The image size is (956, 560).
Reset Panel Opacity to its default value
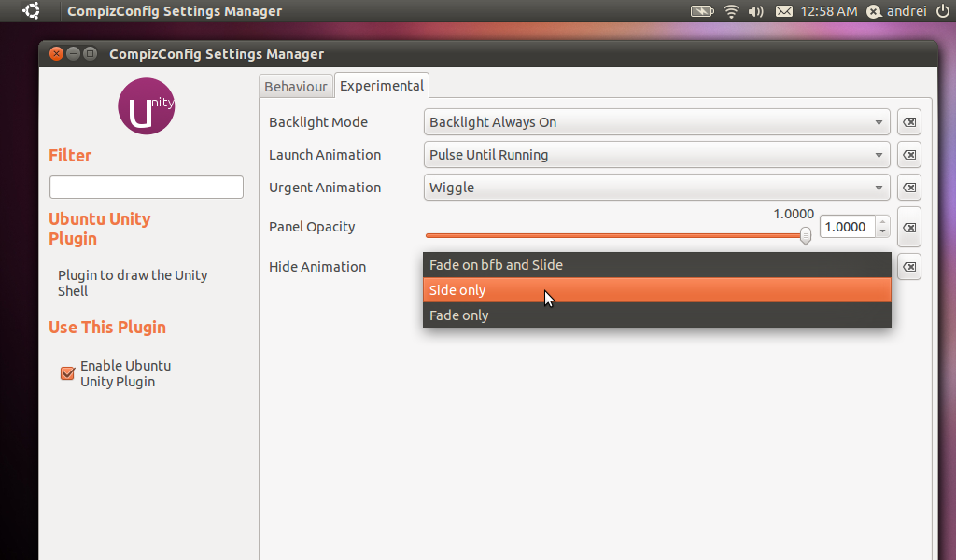pos(909,228)
